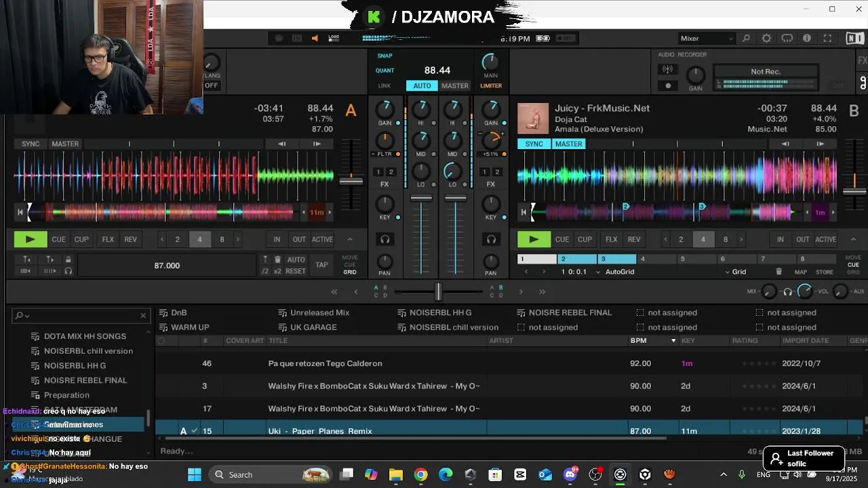
Task: Click STORE button on deck B
Action: (x=825, y=272)
